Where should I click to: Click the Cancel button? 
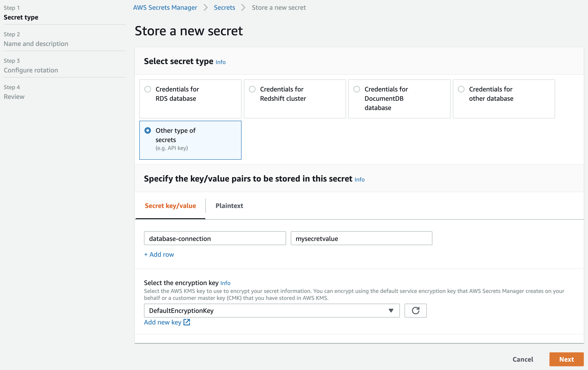(523, 359)
